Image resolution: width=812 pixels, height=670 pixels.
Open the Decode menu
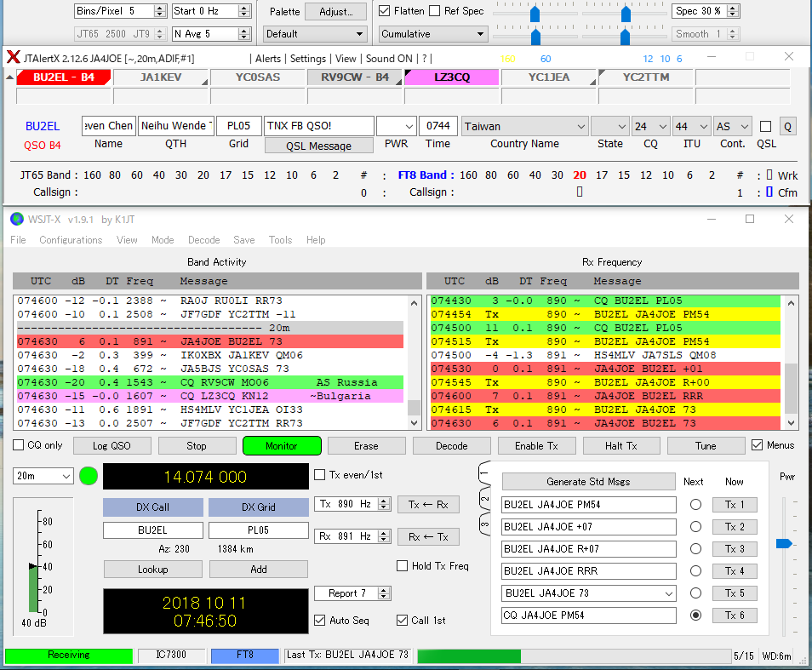point(203,240)
